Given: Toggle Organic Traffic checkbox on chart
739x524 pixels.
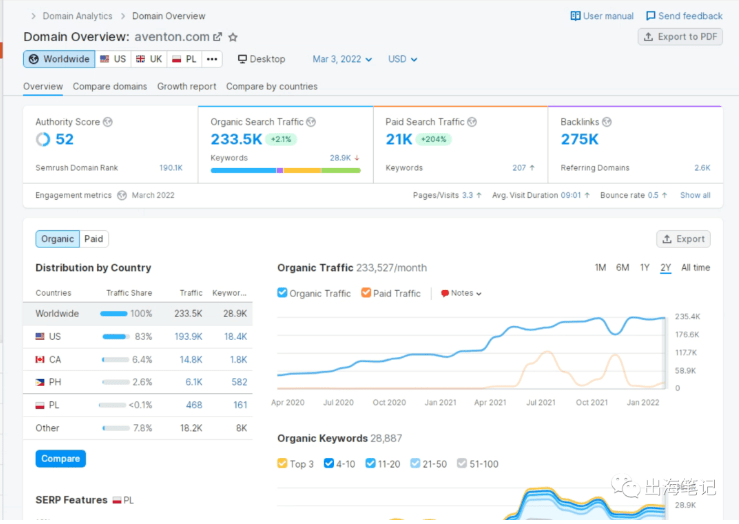Looking at the screenshot, I should pyautogui.click(x=282, y=293).
